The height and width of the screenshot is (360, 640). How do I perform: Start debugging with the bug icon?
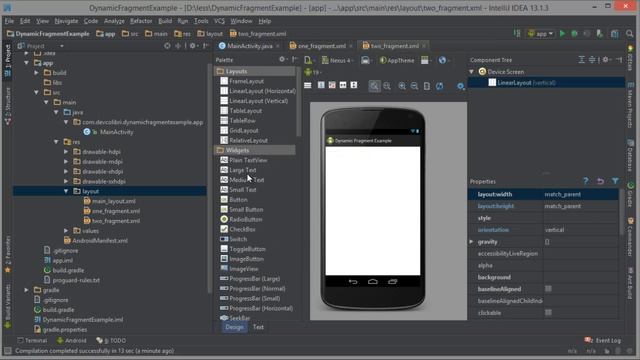click(x=574, y=34)
